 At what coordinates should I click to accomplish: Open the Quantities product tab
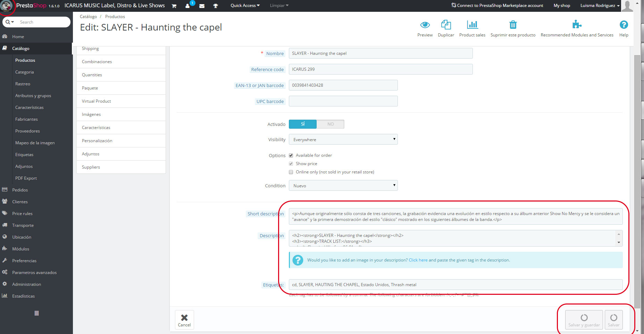pos(121,75)
